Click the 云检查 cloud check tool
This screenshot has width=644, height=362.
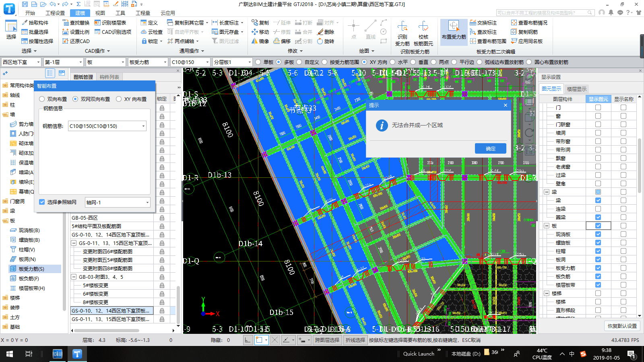click(x=152, y=32)
